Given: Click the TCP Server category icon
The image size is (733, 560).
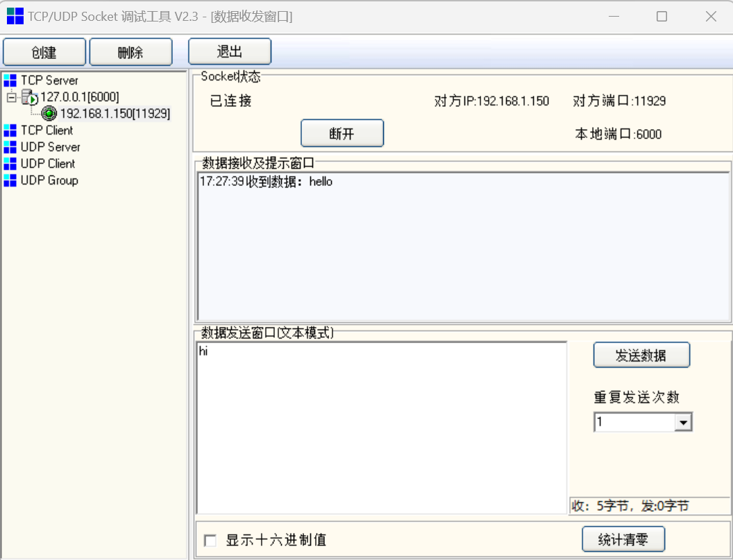Looking at the screenshot, I should [x=10, y=80].
